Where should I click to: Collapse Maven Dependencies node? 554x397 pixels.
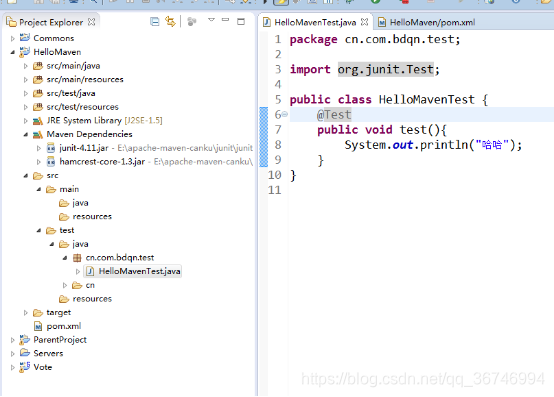coord(25,134)
